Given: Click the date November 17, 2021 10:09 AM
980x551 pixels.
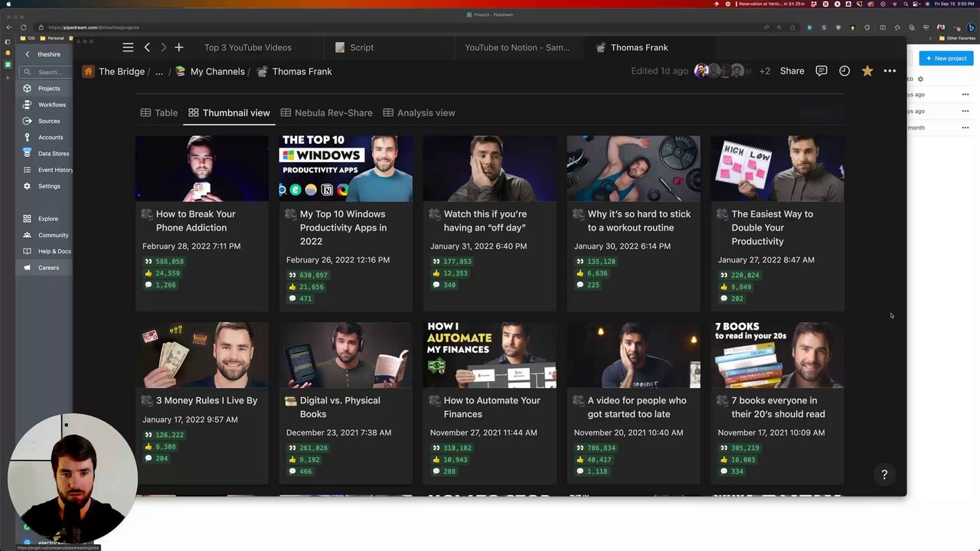Looking at the screenshot, I should tap(771, 432).
